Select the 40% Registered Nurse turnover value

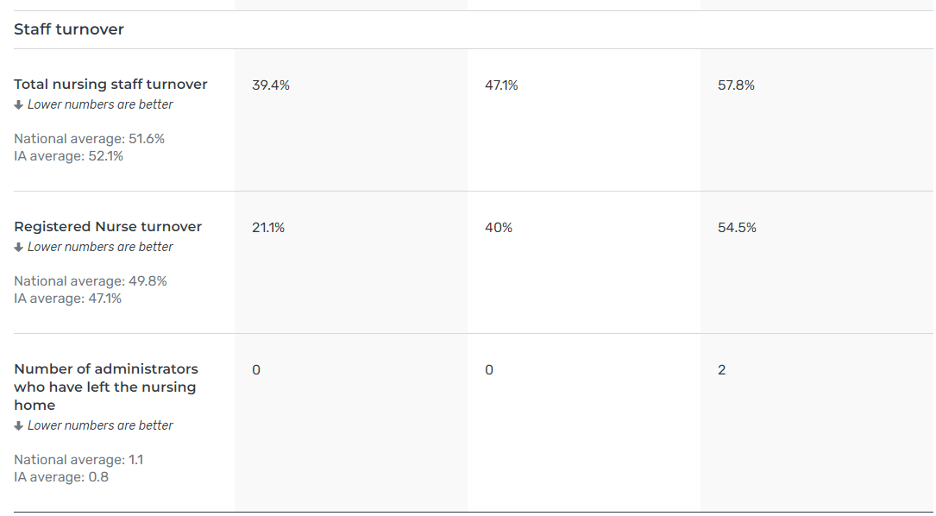coord(498,228)
